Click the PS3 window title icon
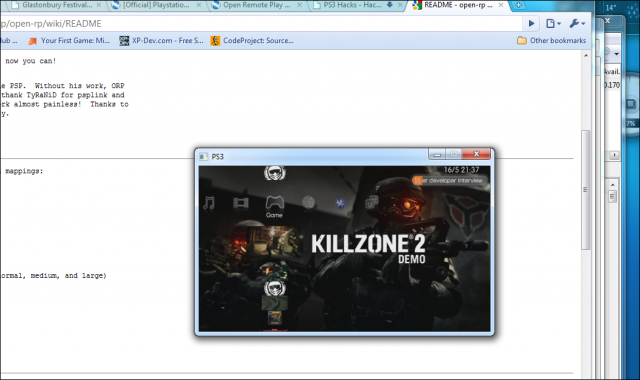Image resolution: width=640 pixels, height=380 pixels. coord(203,157)
